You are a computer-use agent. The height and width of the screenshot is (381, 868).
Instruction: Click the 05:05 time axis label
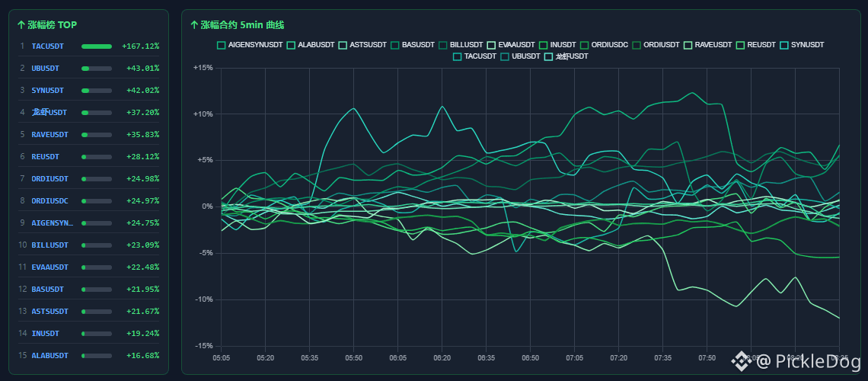222,357
